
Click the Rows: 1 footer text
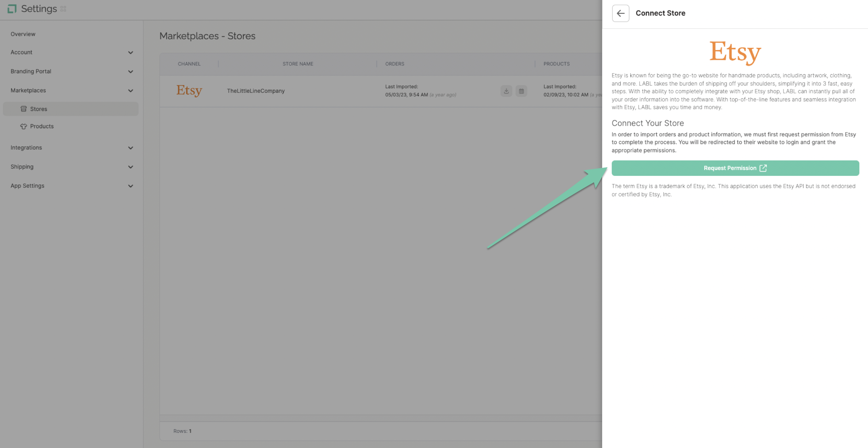[183, 431]
